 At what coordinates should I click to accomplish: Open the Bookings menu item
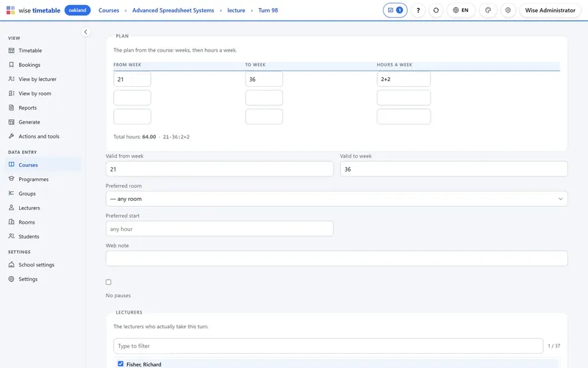(x=43, y=65)
